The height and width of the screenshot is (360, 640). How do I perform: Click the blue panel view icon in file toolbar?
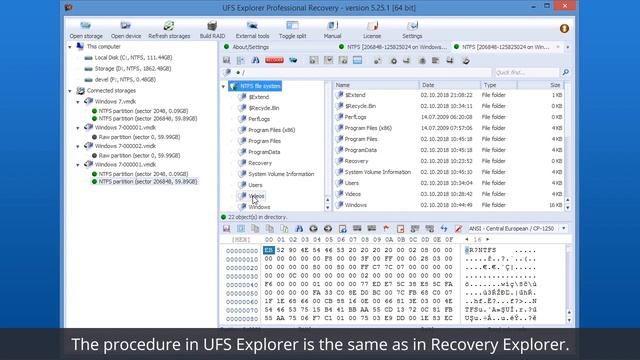pos(358,60)
